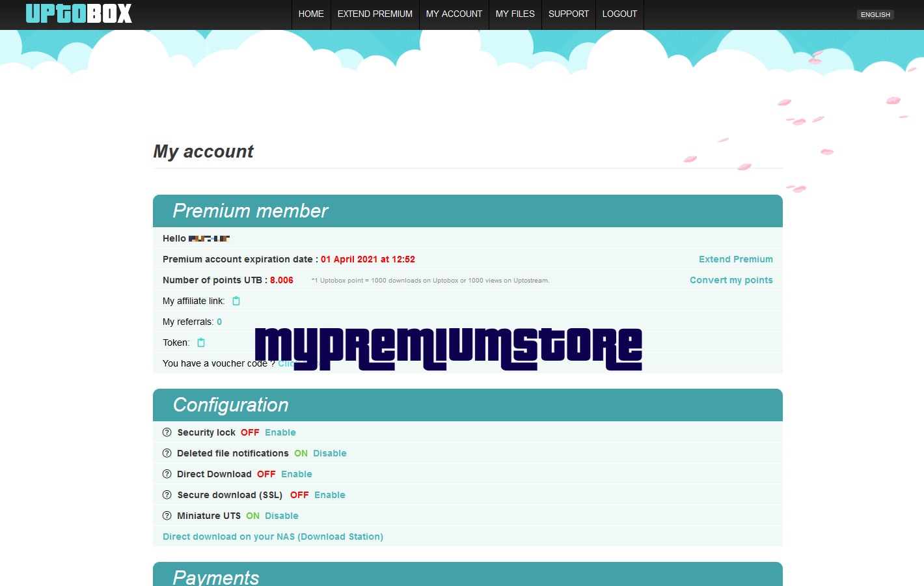Open the ENGLISH language selector
This screenshot has width=924, height=586.
click(875, 14)
